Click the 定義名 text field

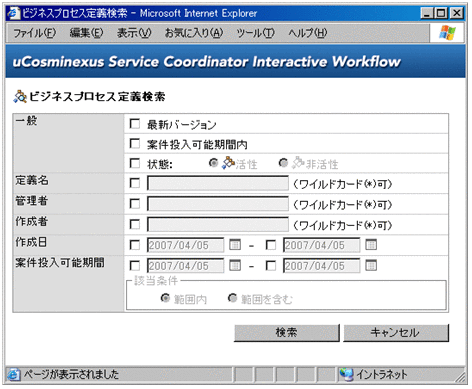(x=218, y=183)
